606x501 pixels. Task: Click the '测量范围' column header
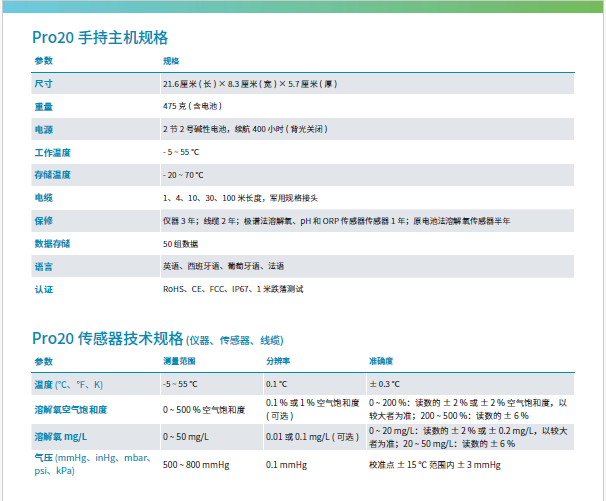tap(179, 361)
